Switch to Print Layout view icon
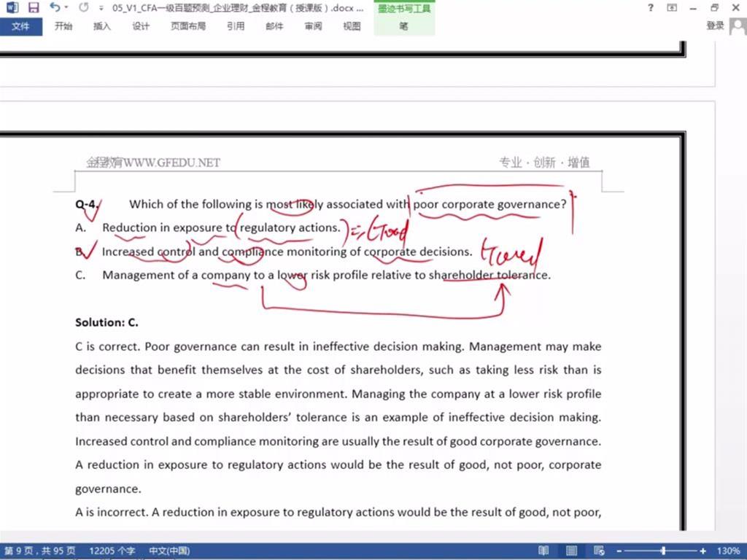747x560 pixels. (571, 551)
